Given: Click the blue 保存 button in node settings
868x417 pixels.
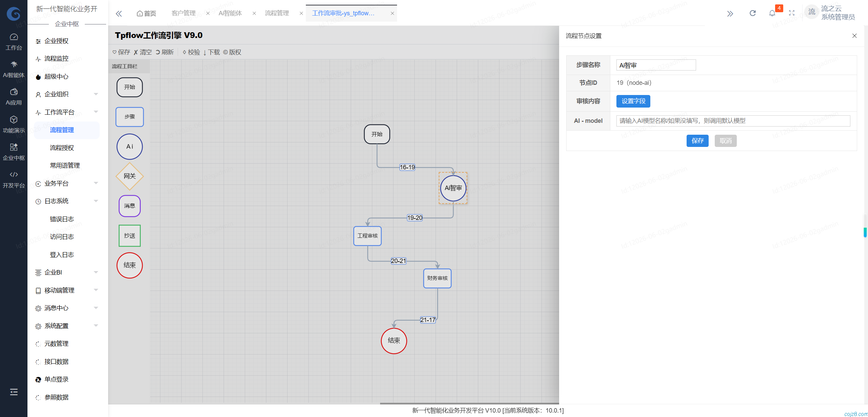Looking at the screenshot, I should pyautogui.click(x=697, y=141).
